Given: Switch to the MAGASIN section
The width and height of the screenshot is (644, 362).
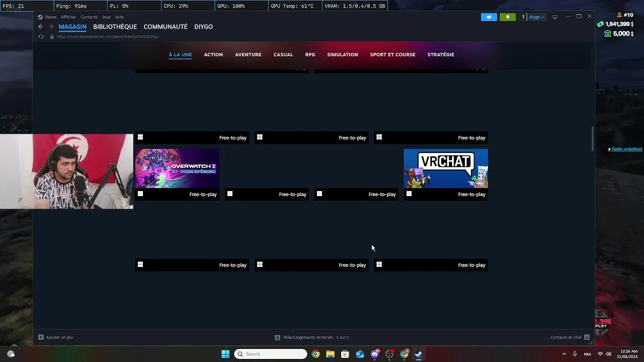Looking at the screenshot, I should pyautogui.click(x=72, y=27).
